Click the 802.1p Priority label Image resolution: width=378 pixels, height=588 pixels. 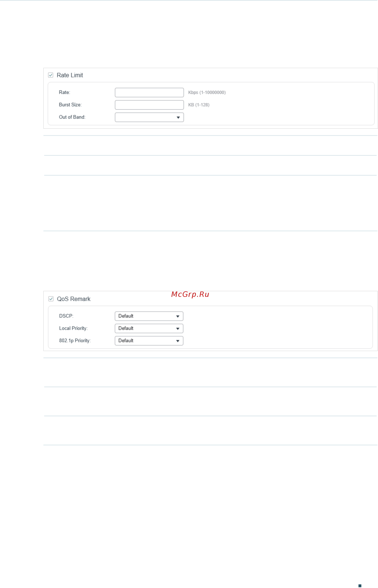point(75,341)
